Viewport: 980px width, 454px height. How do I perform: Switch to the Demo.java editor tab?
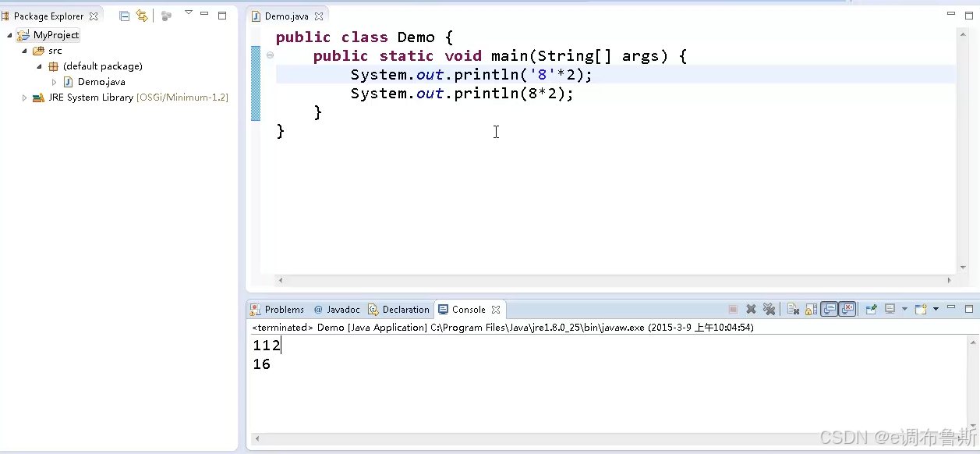click(x=287, y=16)
